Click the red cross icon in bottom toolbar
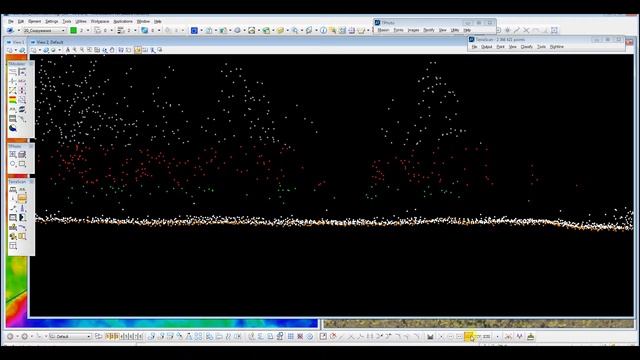 coord(300,336)
